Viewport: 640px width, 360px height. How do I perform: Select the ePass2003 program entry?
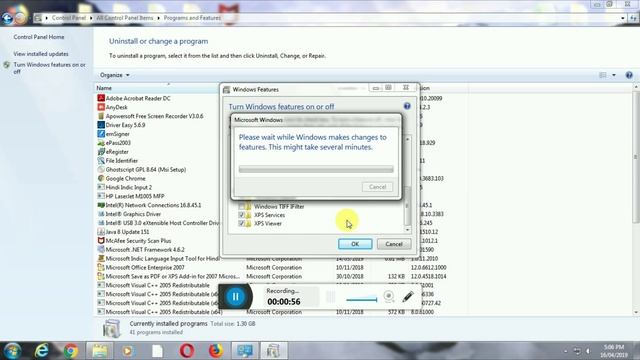(x=118, y=143)
